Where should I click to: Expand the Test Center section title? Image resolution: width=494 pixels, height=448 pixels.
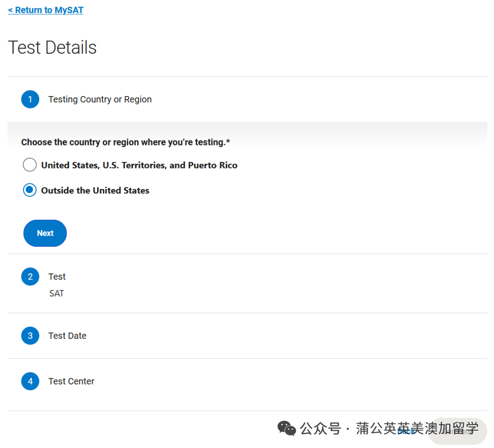pyautogui.click(x=71, y=381)
